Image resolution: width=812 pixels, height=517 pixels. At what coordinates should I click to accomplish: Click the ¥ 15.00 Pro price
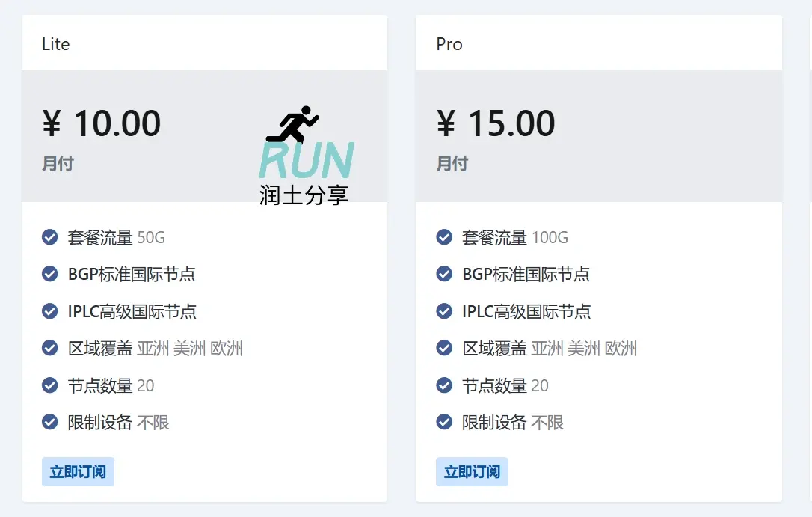pyautogui.click(x=496, y=123)
